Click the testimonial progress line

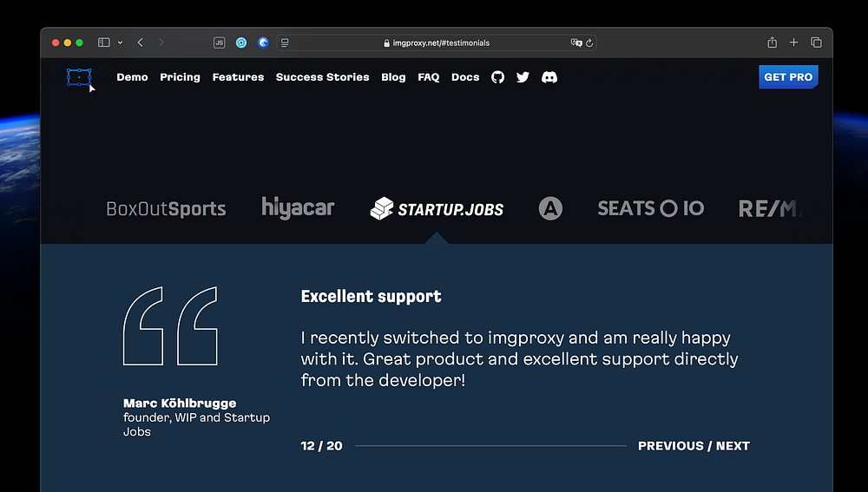click(490, 445)
